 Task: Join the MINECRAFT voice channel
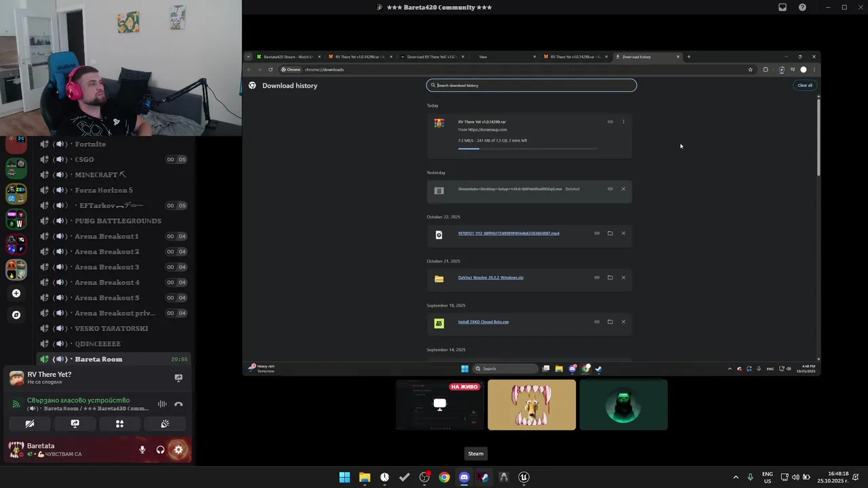point(113,175)
